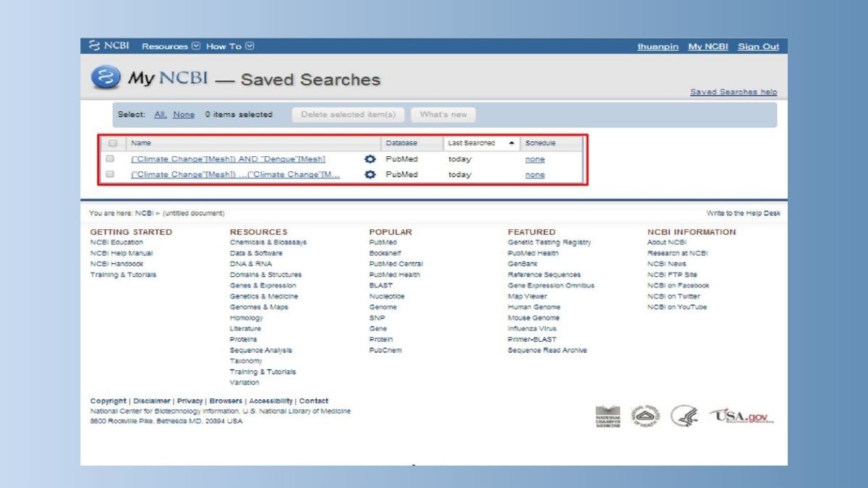Open NCBI Help Manual link
This screenshot has width=868, height=488.
coord(122,253)
